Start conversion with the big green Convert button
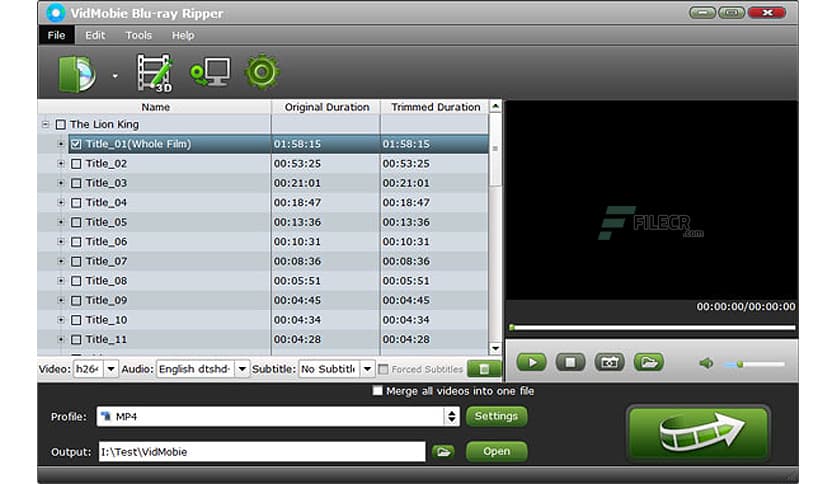 point(698,433)
